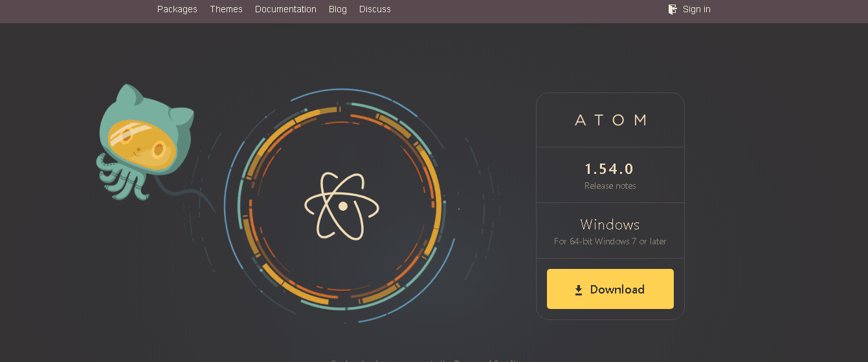Open the Release notes link

point(610,186)
